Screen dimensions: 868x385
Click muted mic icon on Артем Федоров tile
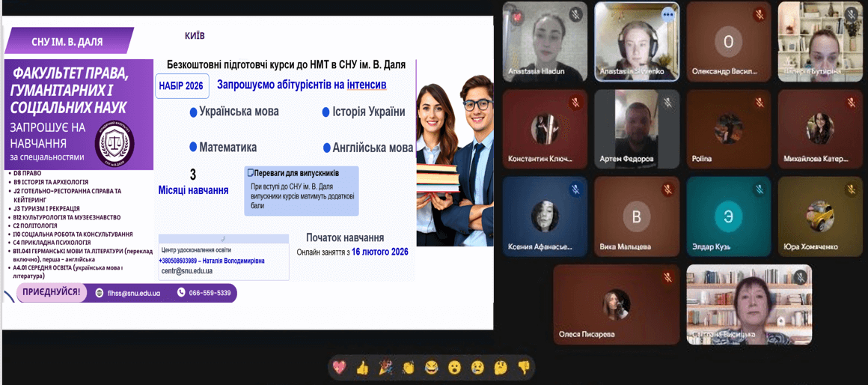[x=667, y=103]
